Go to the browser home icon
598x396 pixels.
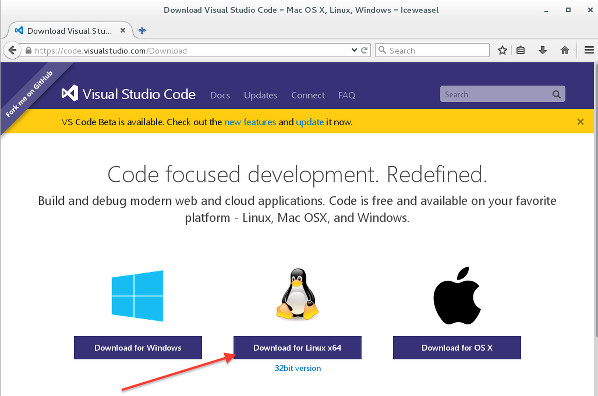[x=565, y=50]
